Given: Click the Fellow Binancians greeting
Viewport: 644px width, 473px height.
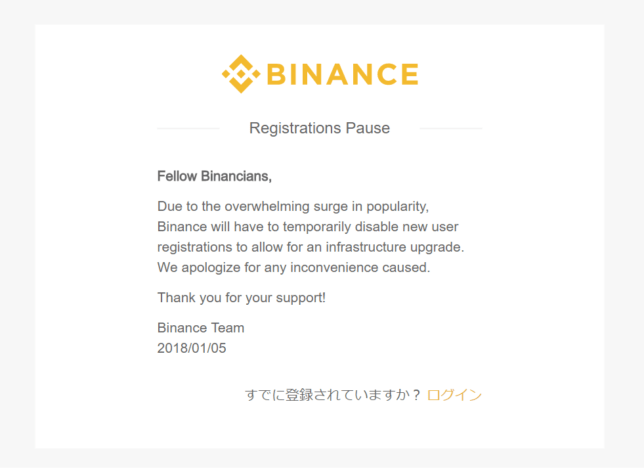Looking at the screenshot, I should (x=214, y=176).
